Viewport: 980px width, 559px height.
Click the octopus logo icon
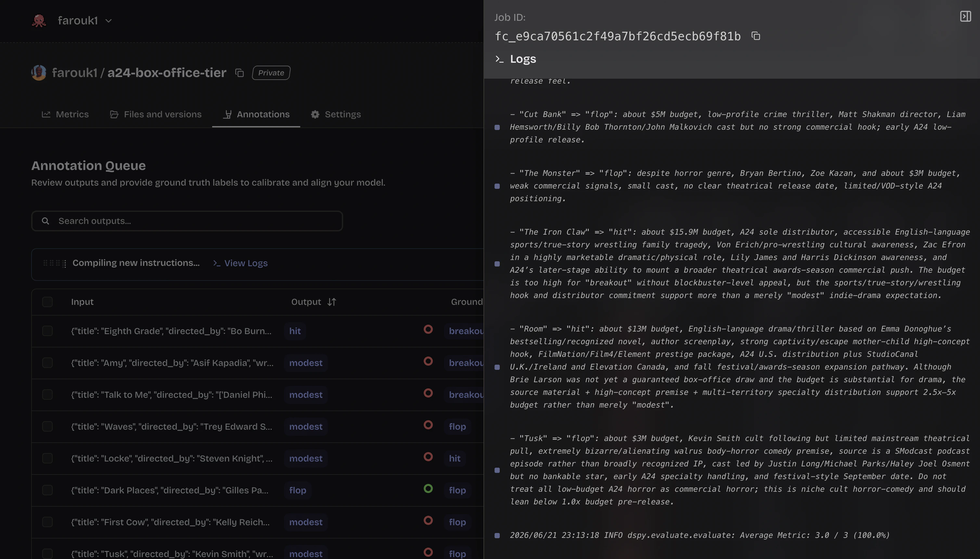39,20
